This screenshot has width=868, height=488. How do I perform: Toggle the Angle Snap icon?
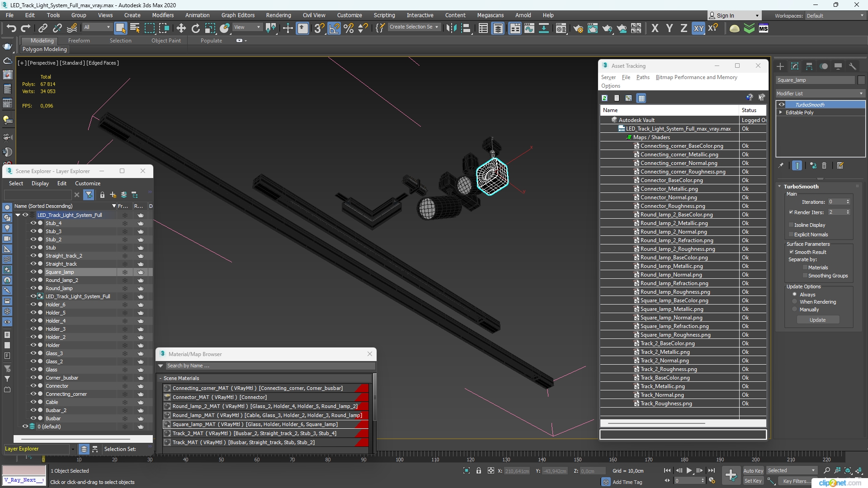click(334, 28)
